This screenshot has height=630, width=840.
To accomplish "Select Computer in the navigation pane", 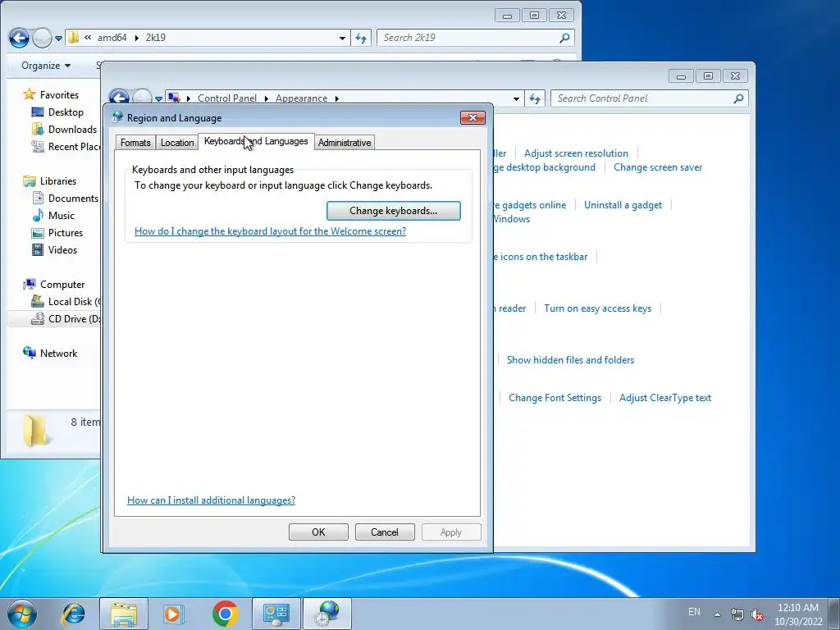I will [x=62, y=285].
